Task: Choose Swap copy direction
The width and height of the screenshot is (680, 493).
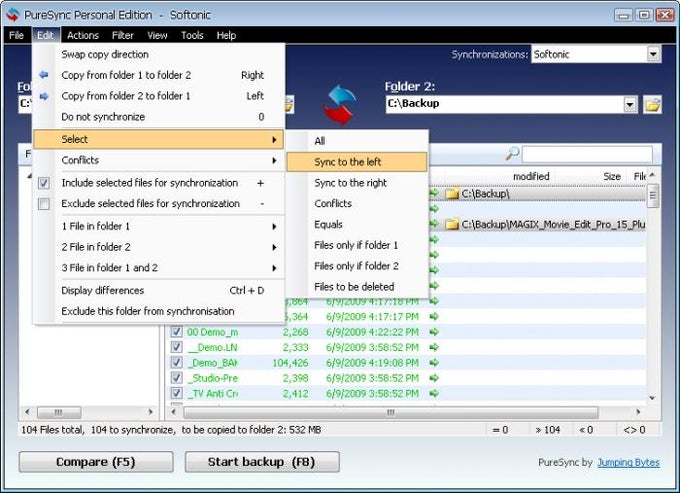Action: coord(159,54)
